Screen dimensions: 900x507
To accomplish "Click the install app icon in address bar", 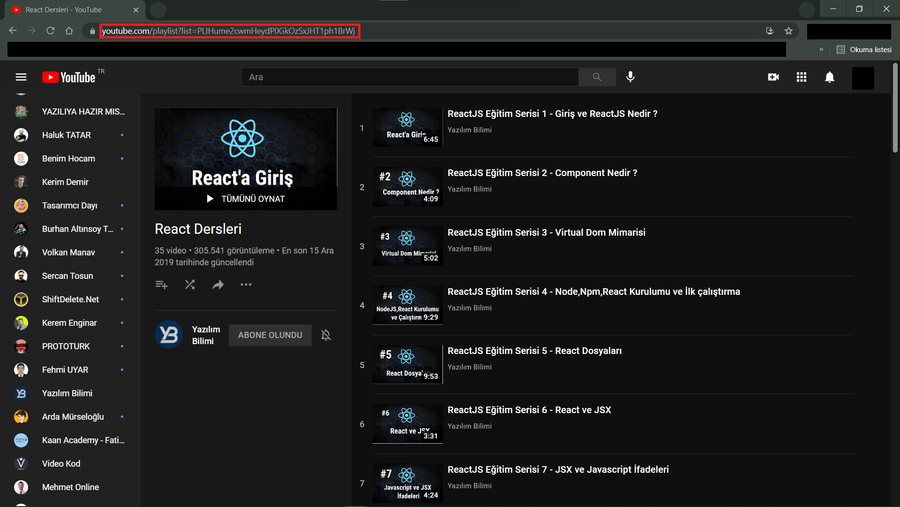I will click(770, 31).
